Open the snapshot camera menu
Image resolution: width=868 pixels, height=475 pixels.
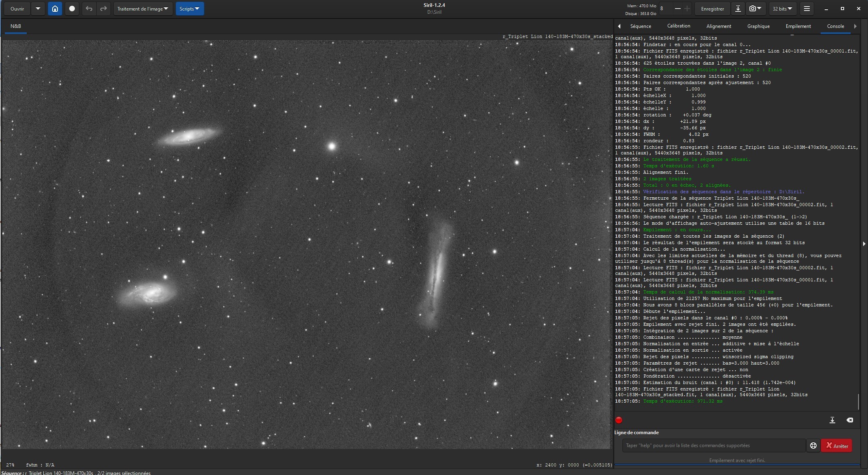click(755, 8)
